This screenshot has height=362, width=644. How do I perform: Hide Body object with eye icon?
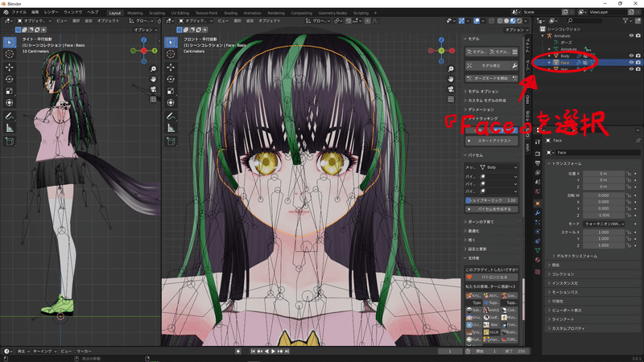[x=631, y=56]
